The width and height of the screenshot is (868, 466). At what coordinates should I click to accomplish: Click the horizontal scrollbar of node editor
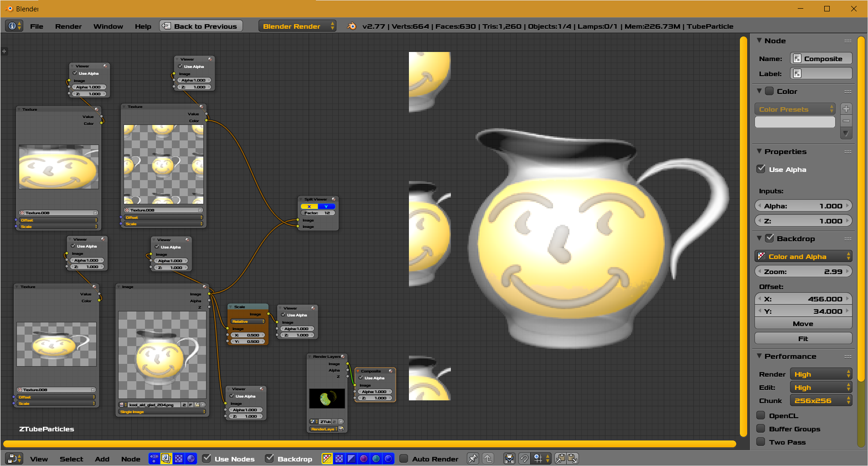[369, 444]
